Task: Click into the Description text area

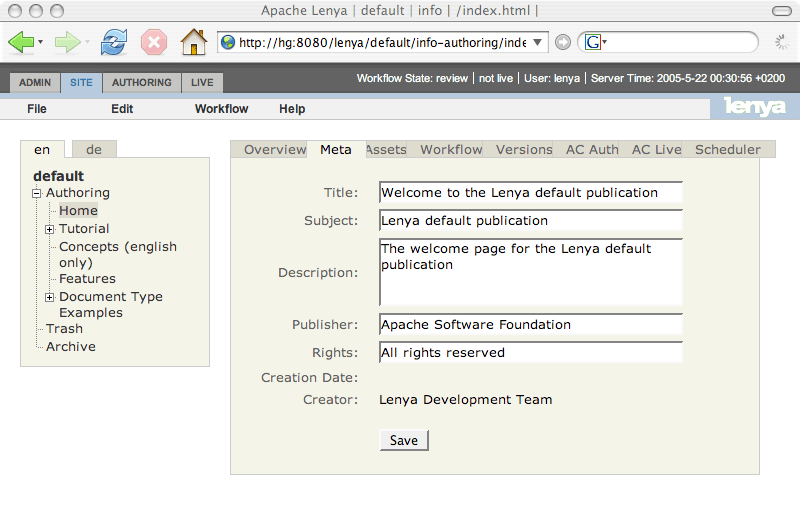Action: pos(530,271)
